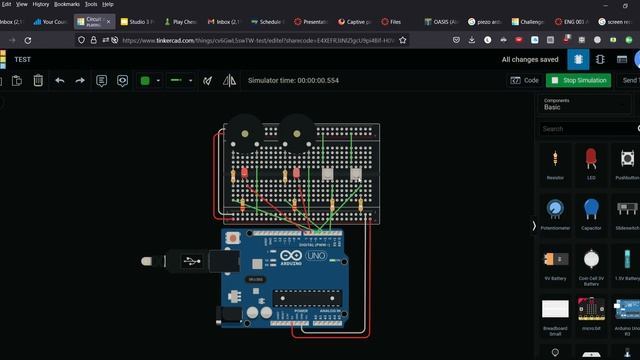Click the paste icon in the toolbar
Screen dimensions: 640x360
(17, 80)
